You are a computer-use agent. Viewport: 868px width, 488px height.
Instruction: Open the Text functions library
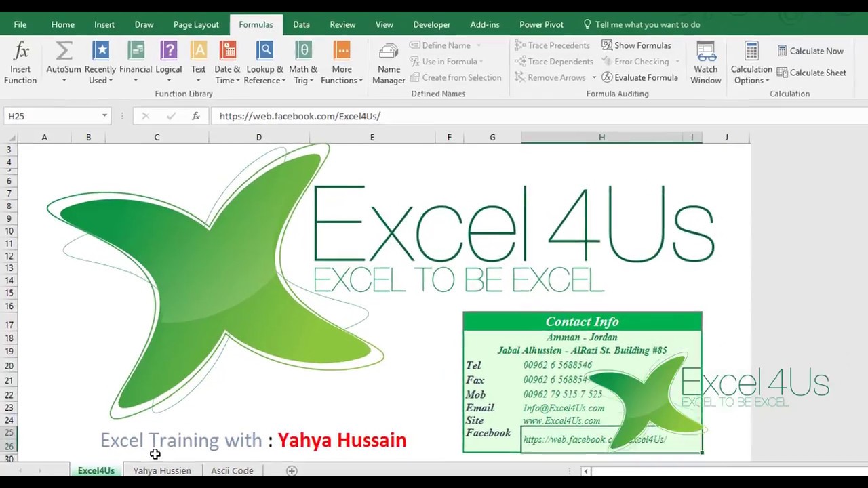click(x=199, y=62)
